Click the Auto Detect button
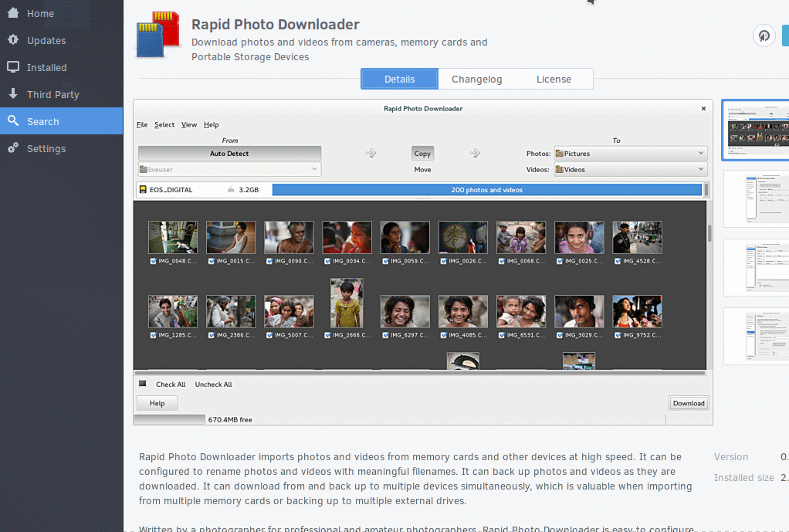789x532 pixels. (229, 154)
